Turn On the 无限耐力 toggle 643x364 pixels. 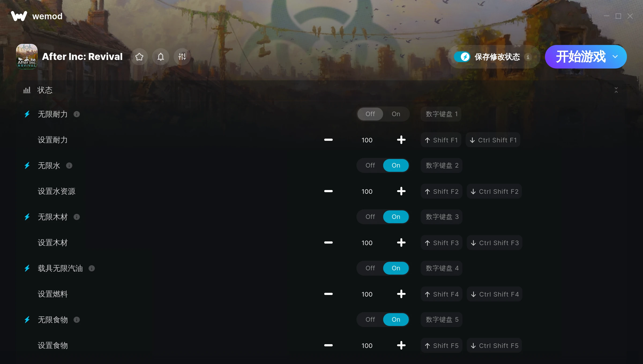[396, 114]
